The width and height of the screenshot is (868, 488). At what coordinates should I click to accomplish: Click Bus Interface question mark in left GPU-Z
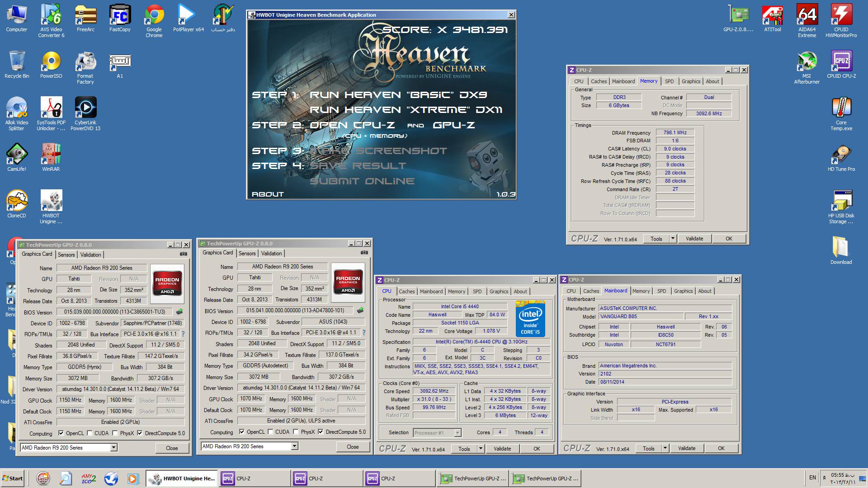pos(183,334)
